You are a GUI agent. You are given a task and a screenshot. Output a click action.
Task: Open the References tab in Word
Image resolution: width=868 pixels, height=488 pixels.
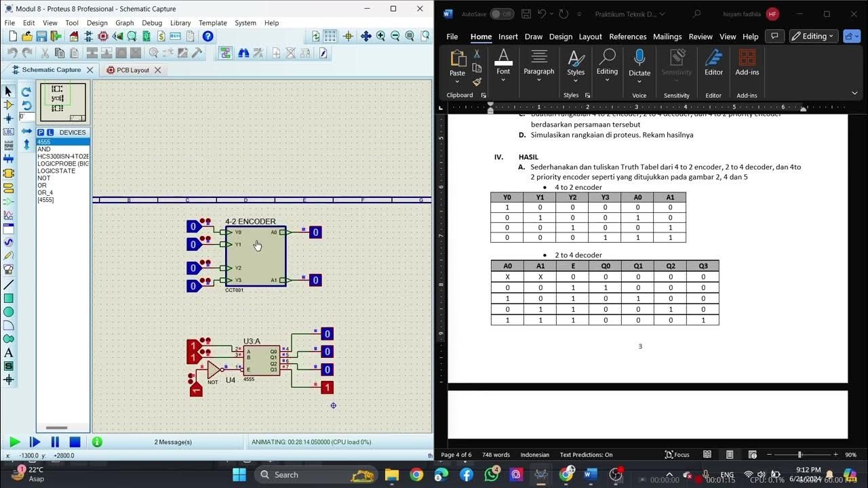pos(628,37)
